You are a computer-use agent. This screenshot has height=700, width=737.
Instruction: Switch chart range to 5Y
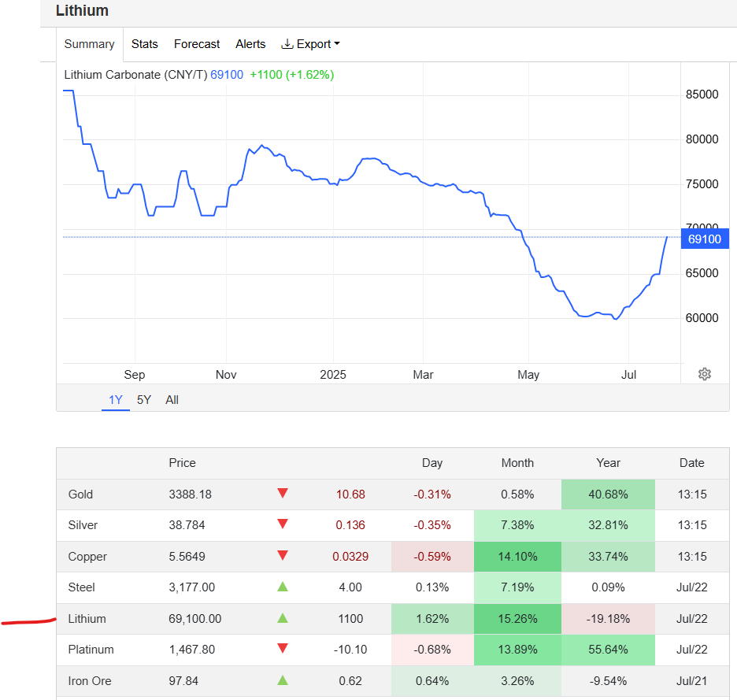click(144, 400)
